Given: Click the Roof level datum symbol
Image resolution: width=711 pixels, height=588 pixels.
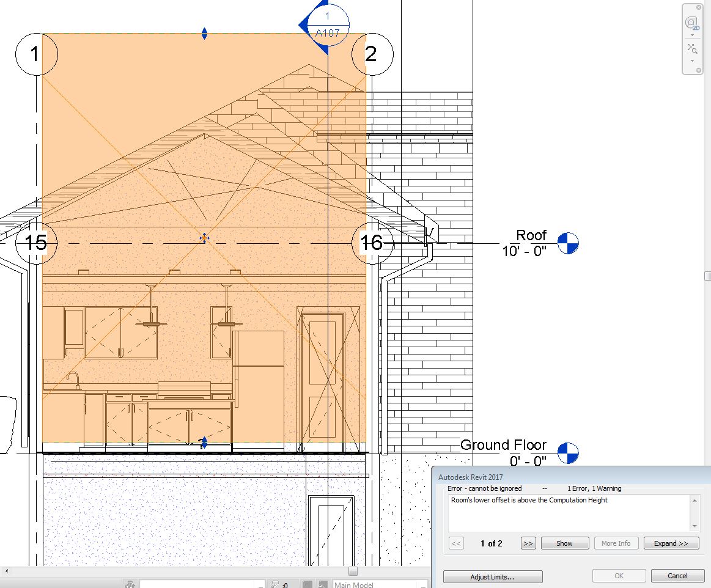Looking at the screenshot, I should coord(567,243).
